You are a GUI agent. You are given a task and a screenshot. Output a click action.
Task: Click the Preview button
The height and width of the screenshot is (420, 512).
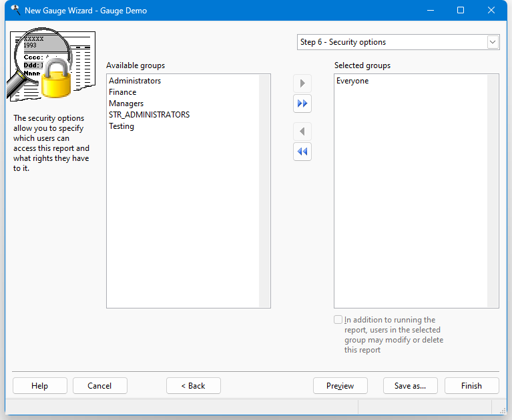[340, 386]
